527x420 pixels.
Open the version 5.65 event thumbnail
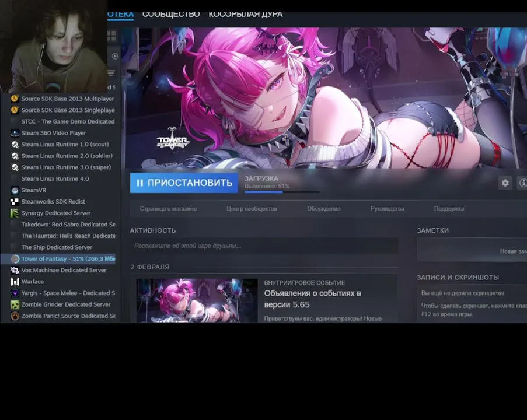[197, 300]
